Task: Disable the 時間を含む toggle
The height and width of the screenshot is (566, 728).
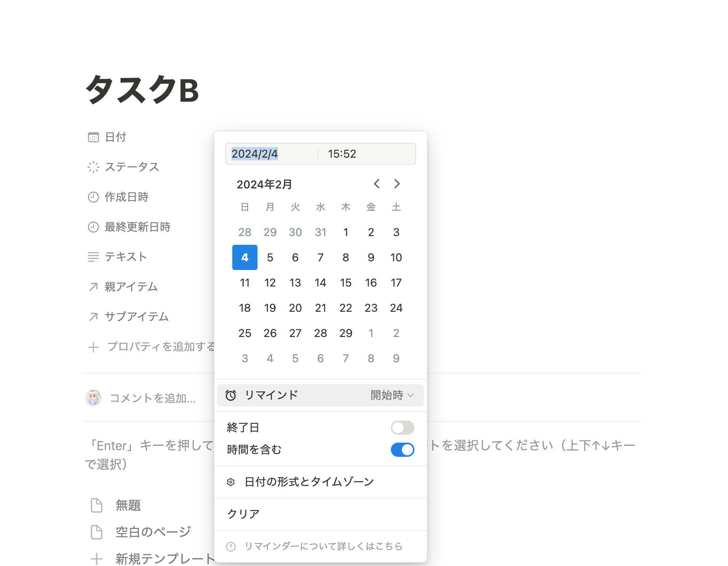Action: [402, 449]
